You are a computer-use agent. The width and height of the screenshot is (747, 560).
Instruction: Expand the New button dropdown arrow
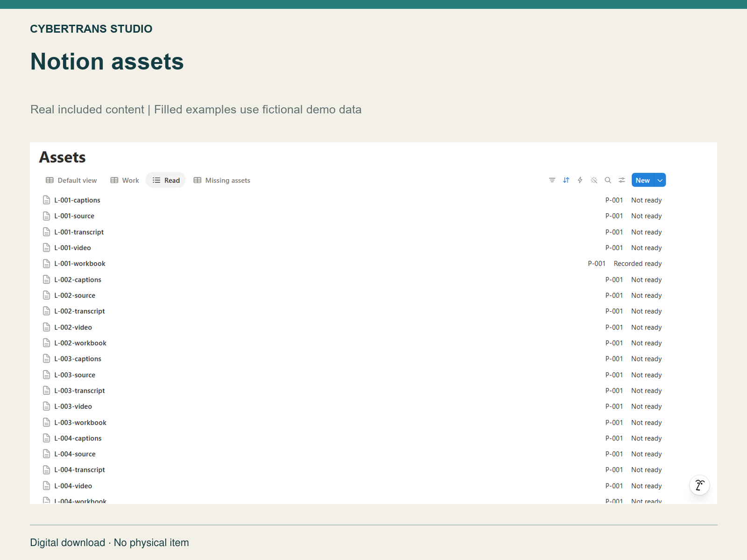660,180
